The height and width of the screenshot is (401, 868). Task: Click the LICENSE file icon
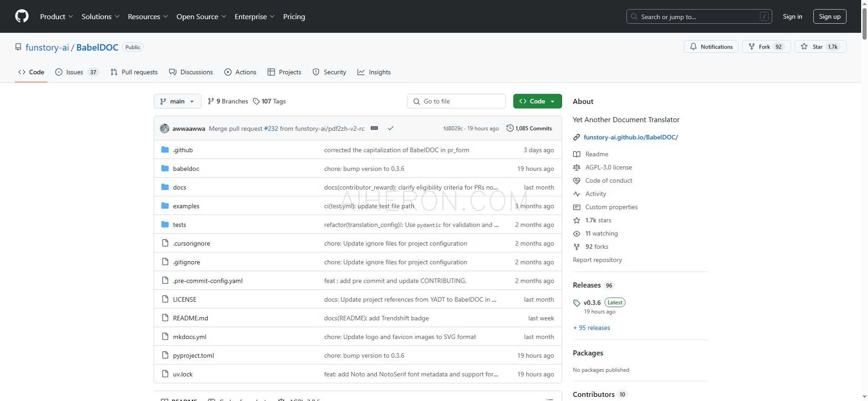[165, 299]
